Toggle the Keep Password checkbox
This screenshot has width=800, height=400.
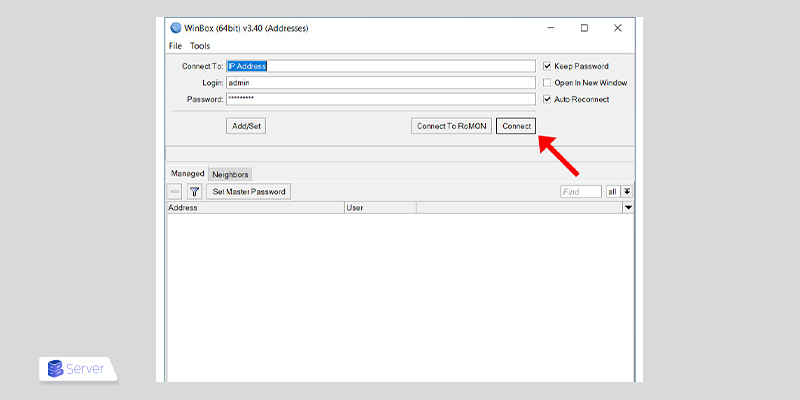pos(547,66)
